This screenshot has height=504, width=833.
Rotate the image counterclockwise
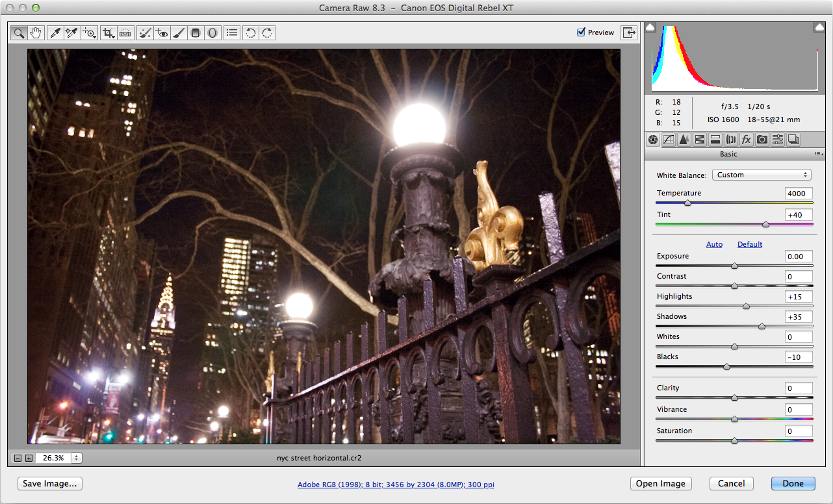pyautogui.click(x=250, y=32)
